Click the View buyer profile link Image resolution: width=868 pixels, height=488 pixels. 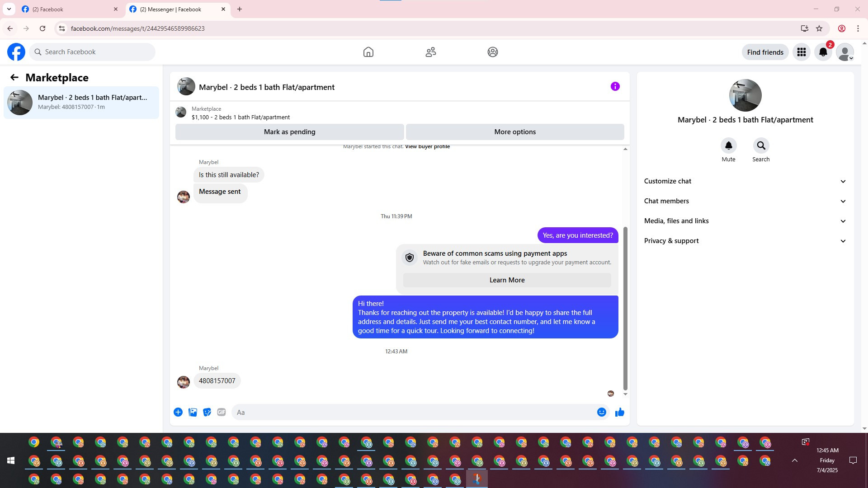(427, 146)
